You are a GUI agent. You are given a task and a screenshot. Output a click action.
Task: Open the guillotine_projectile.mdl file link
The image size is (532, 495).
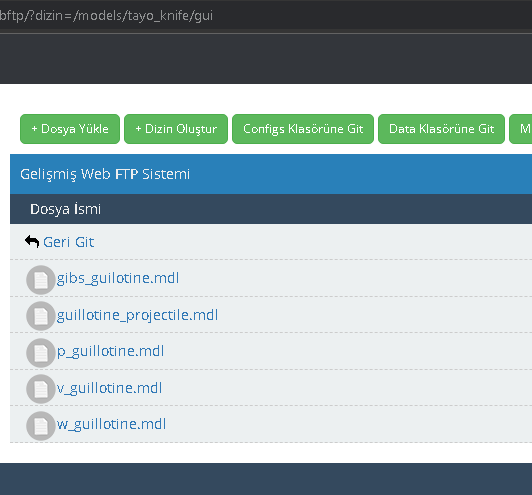[137, 315]
